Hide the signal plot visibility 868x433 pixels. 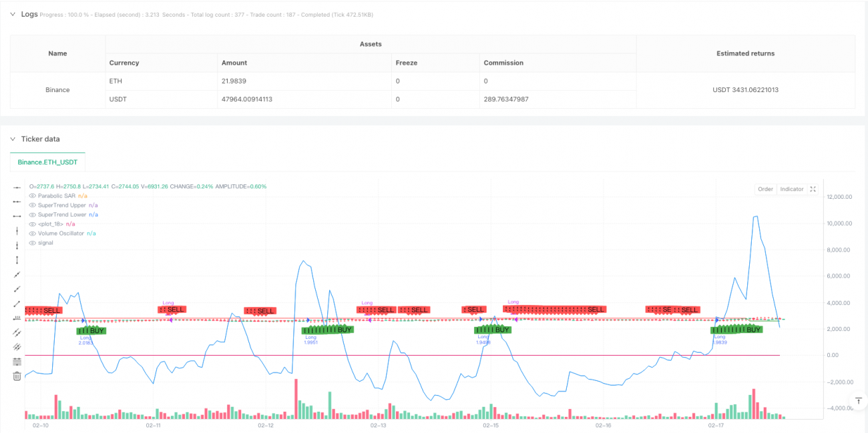(33, 243)
